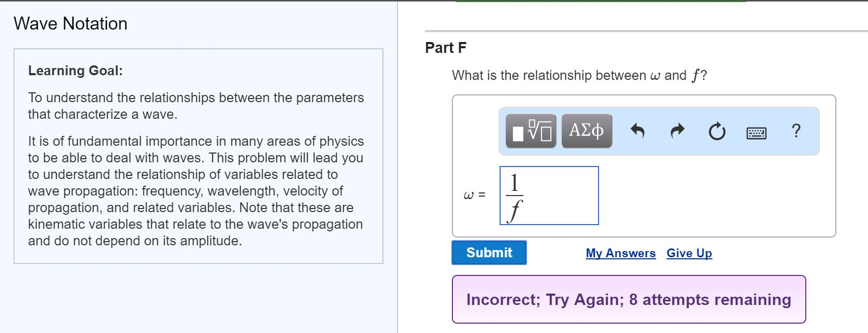Select the numerator 1 in the fraction
Viewport: 868px width, 333px height.
[514, 182]
